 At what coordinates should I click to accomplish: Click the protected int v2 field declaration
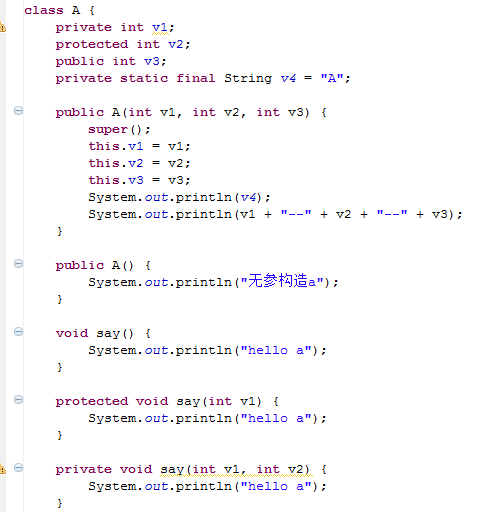click(x=123, y=44)
